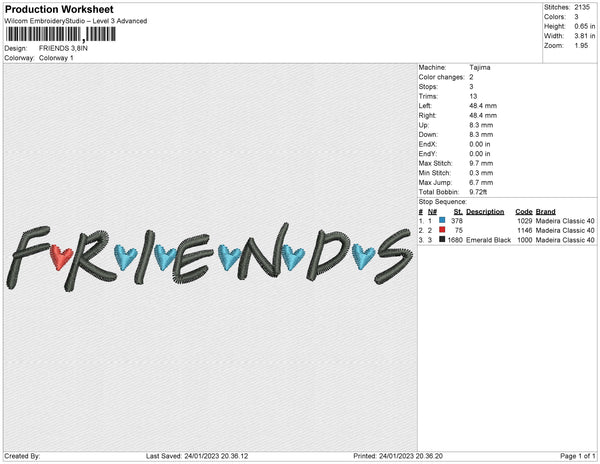600x464 pixels.
Task: Click the Production Worksheet title
Action: (x=59, y=9)
